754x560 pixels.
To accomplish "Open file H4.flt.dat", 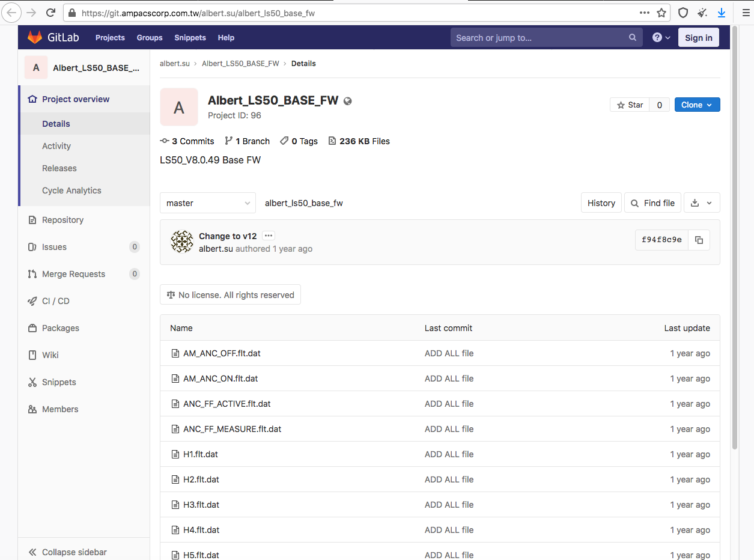I will click(201, 530).
